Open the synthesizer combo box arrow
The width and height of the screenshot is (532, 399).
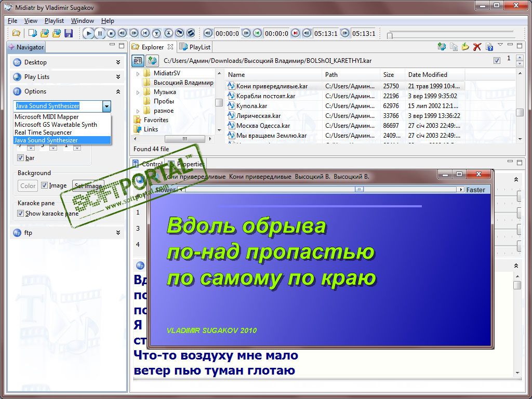pyautogui.click(x=107, y=106)
